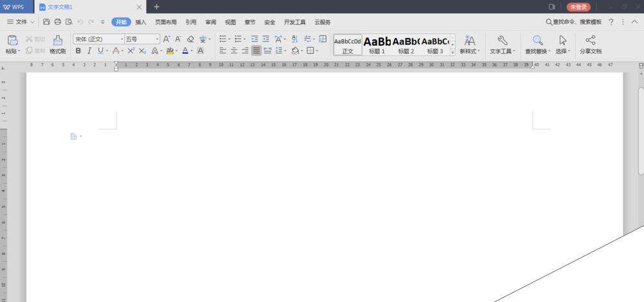Viewport: 644px width, 302px height.
Task: Open bullet list style dropdown
Action: (229, 39)
